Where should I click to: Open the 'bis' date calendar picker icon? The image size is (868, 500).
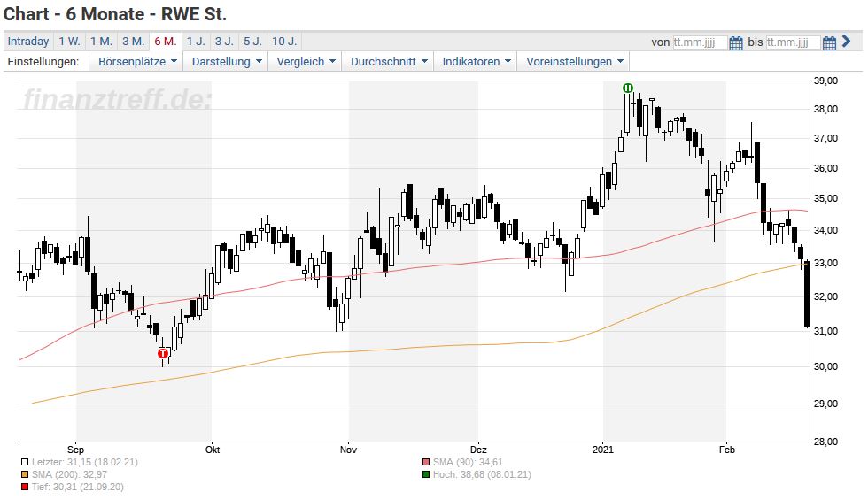click(x=829, y=42)
